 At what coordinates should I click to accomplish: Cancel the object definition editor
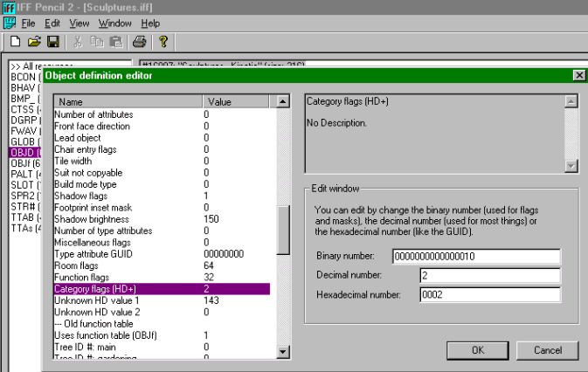[548, 350]
